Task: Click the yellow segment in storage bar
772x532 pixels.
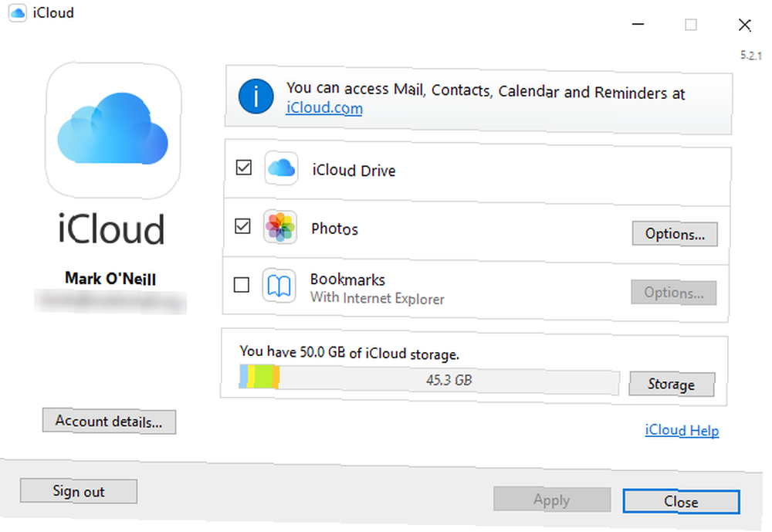Action: [x=251, y=377]
